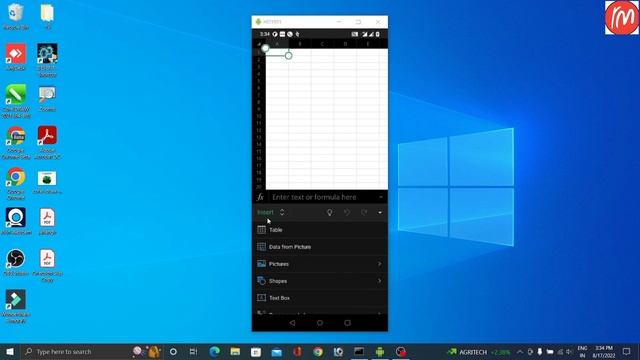Open the Shapes insert option
Image resolution: width=640 pixels, height=360 pixels.
[x=320, y=281]
